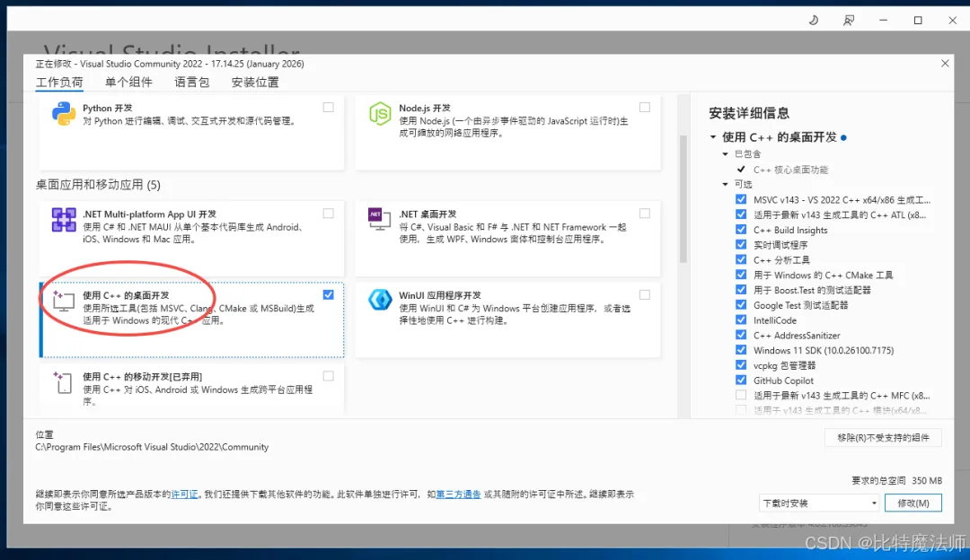The image size is (970, 560).
Task: Switch to the 单个组件 tab
Action: coord(128,83)
